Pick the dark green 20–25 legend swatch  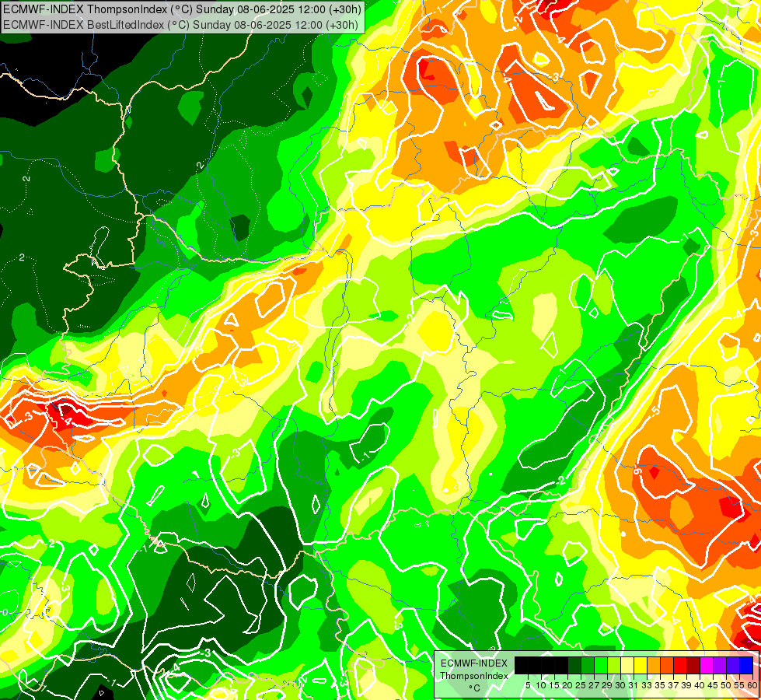tap(574, 665)
